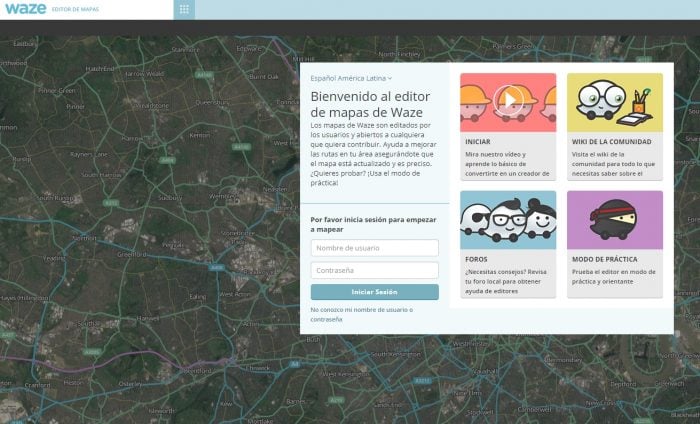Click the Foros Wazers group illustration

[508, 219]
